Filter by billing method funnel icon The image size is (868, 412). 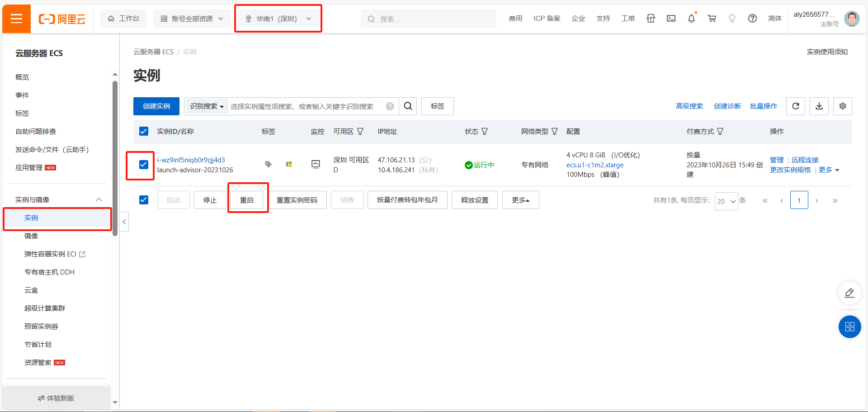720,131
